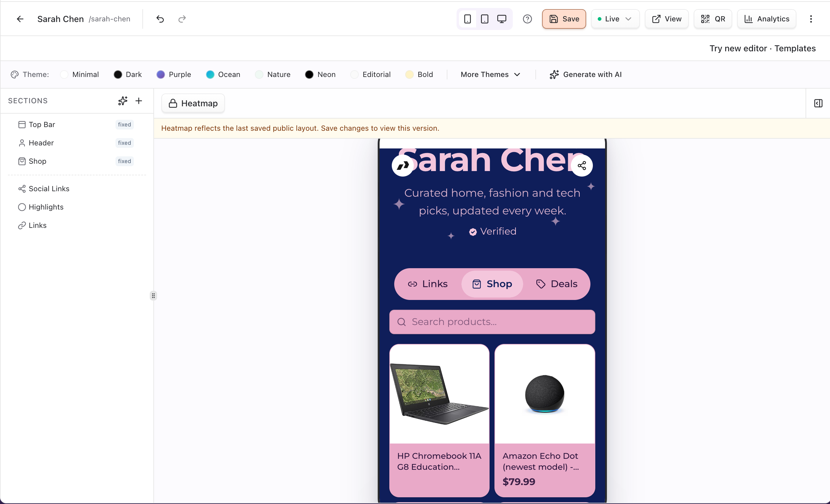Click the round logo badge on profile preview

(402, 166)
